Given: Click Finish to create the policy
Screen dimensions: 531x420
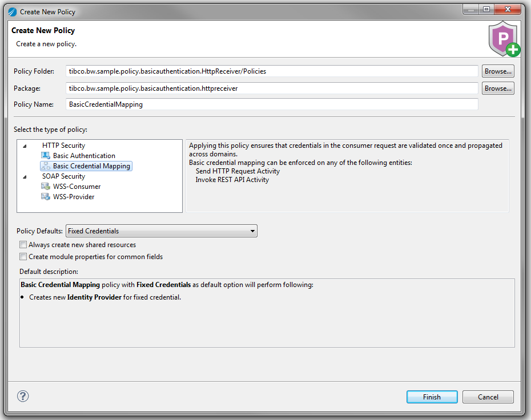Looking at the screenshot, I should point(432,397).
